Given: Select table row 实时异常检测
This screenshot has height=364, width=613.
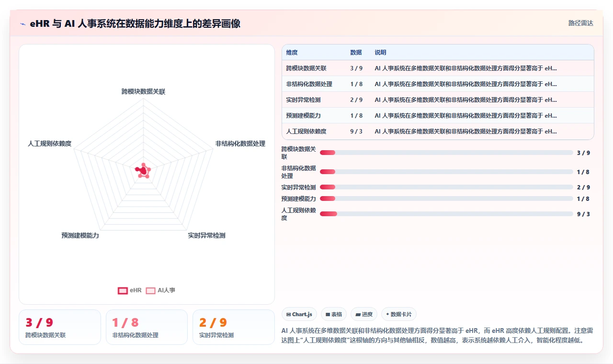Looking at the screenshot, I should 438,100.
